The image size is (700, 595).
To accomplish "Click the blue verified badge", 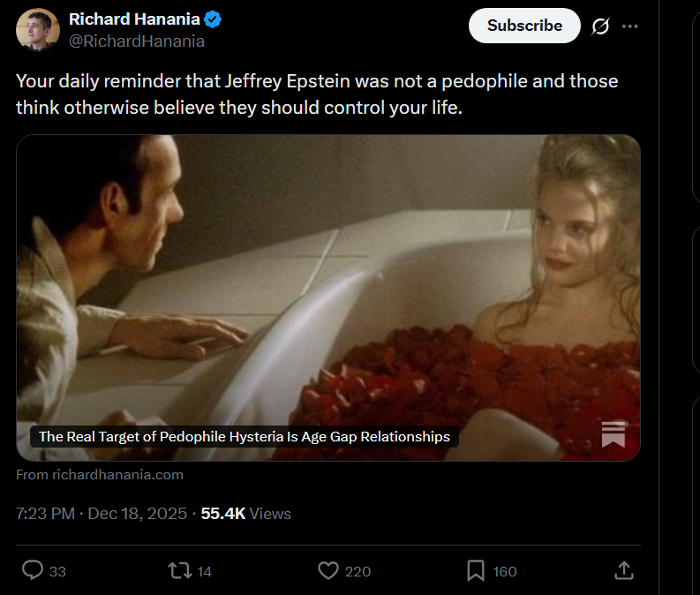I will (x=213, y=19).
